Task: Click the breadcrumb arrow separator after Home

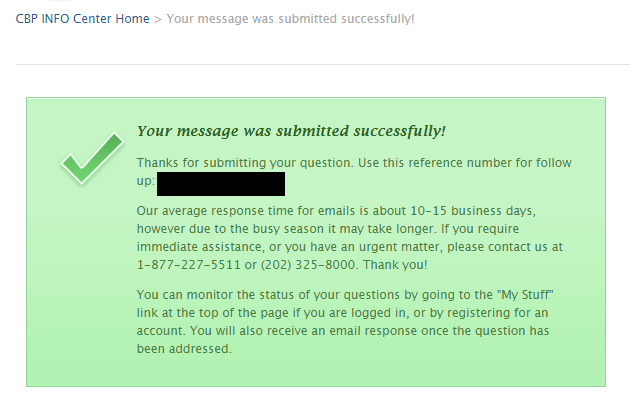Action: (x=158, y=19)
